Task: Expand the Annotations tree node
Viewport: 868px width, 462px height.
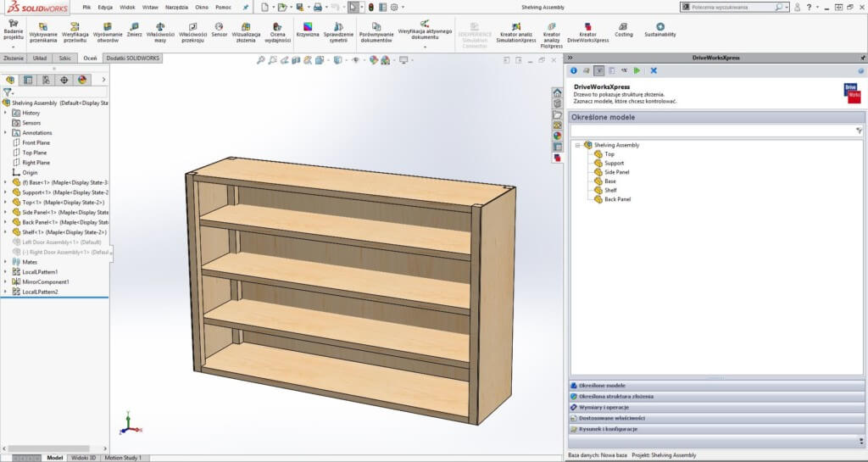Action: [6, 133]
